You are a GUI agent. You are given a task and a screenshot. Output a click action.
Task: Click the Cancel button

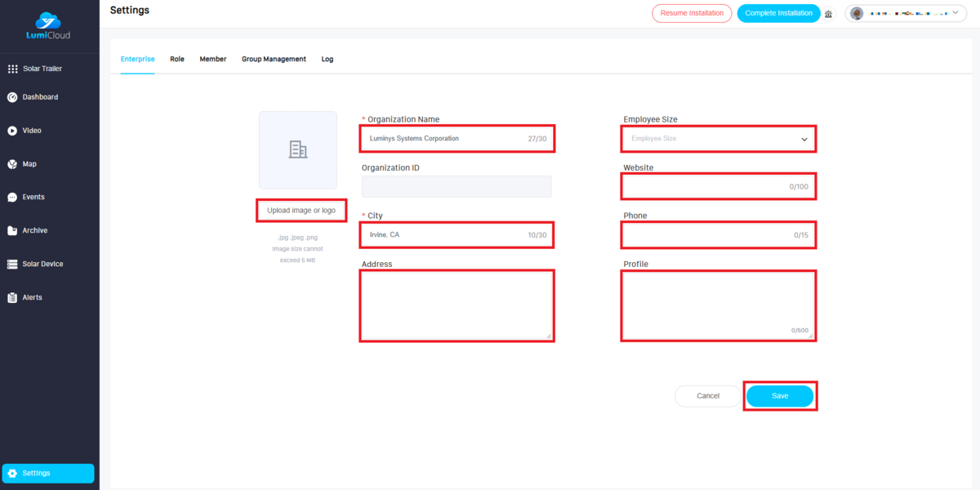coord(708,396)
